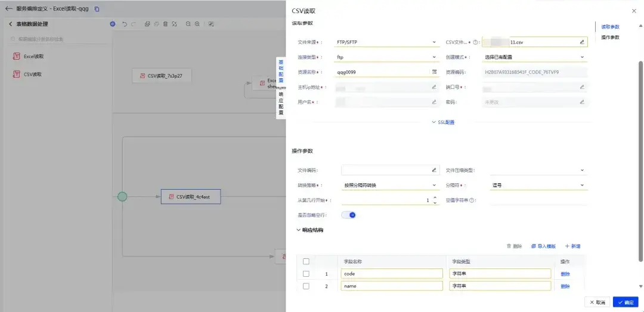Click the panel vertical scrollbar
Image resolution: width=644 pixels, height=312 pixels.
pos(640,161)
